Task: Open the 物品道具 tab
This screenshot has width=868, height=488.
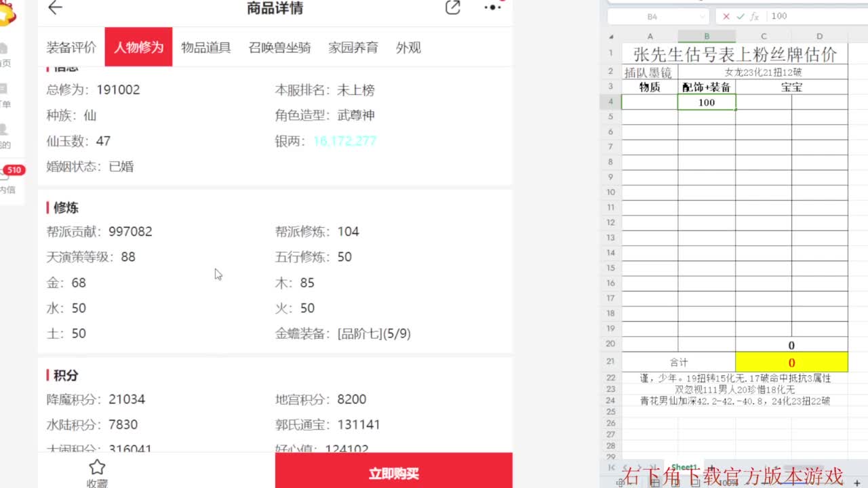Action: click(206, 47)
